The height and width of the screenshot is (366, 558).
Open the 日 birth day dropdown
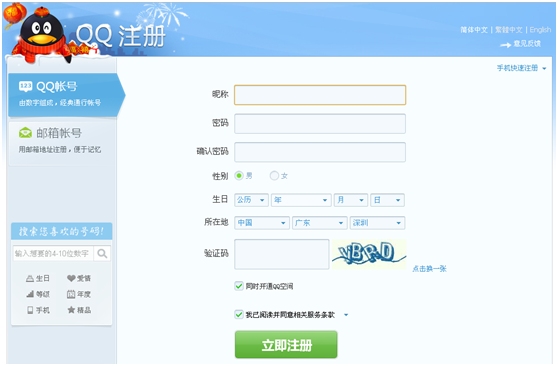[387, 200]
